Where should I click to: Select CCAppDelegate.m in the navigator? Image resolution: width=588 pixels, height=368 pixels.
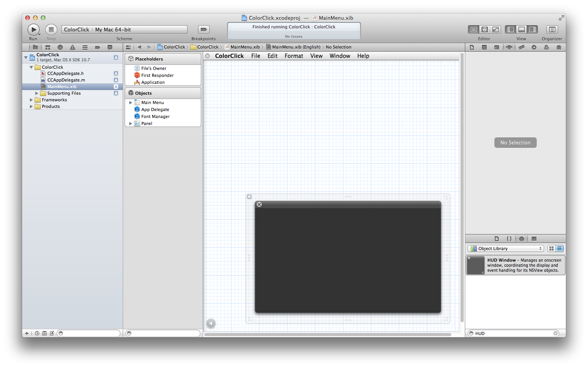pos(72,80)
